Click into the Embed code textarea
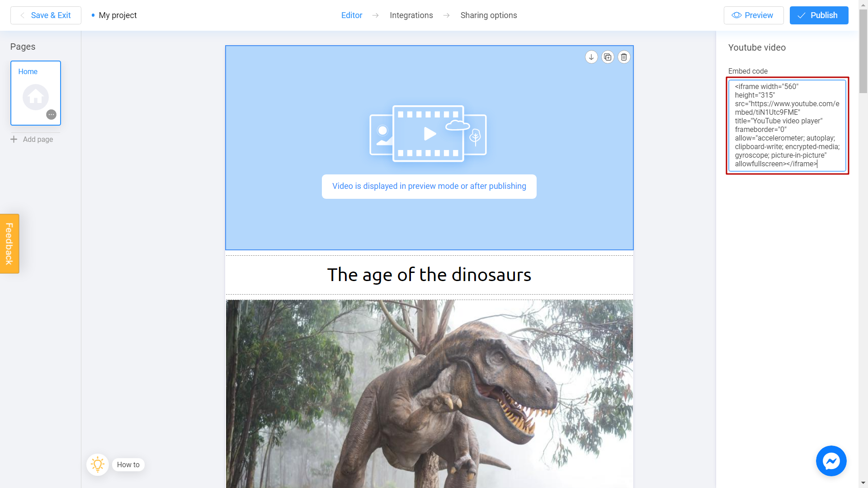868x488 pixels. (x=787, y=125)
